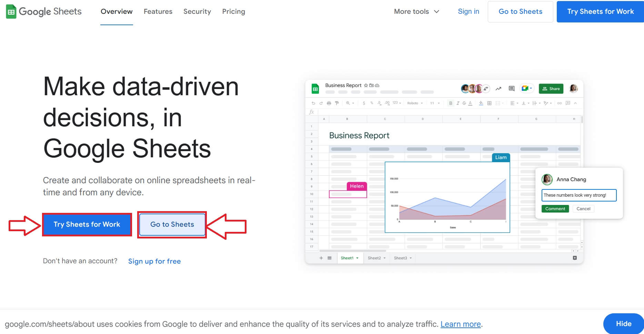Click the area chart in spreadsheet
Screen dimensions: 644x334
tap(447, 197)
